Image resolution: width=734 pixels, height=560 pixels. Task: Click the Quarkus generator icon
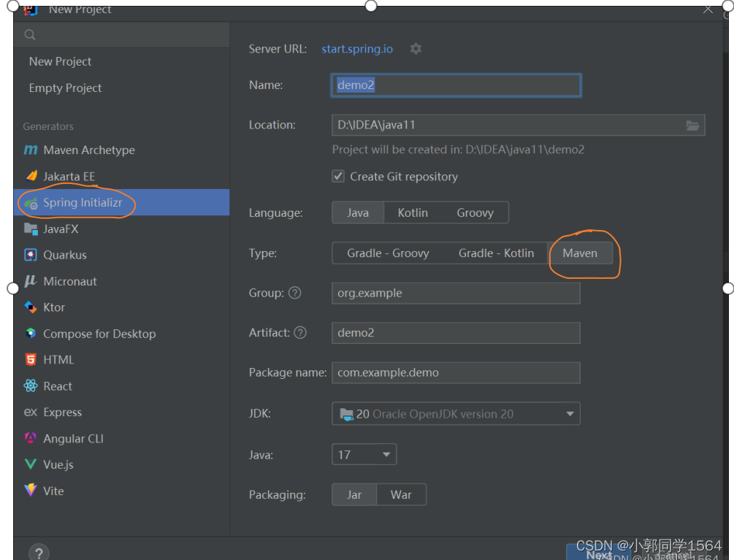[31, 255]
